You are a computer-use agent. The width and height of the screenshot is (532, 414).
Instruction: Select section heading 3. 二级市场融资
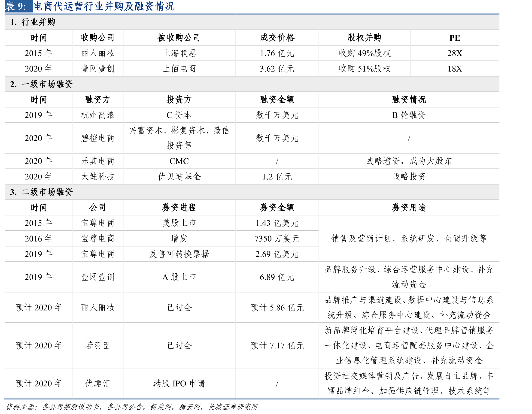[41, 192]
